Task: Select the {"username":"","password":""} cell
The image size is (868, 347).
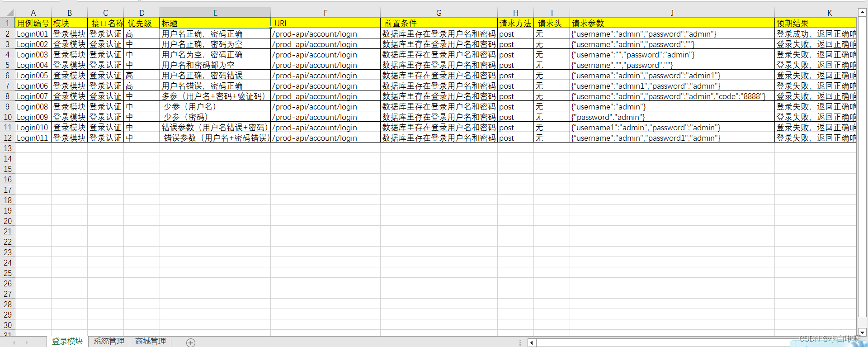Action: pyautogui.click(x=672, y=65)
